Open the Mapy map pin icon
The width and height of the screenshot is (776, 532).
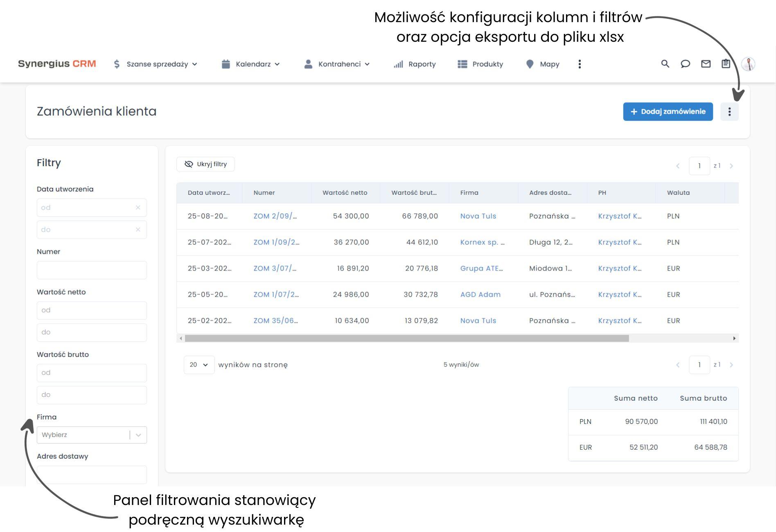point(530,64)
